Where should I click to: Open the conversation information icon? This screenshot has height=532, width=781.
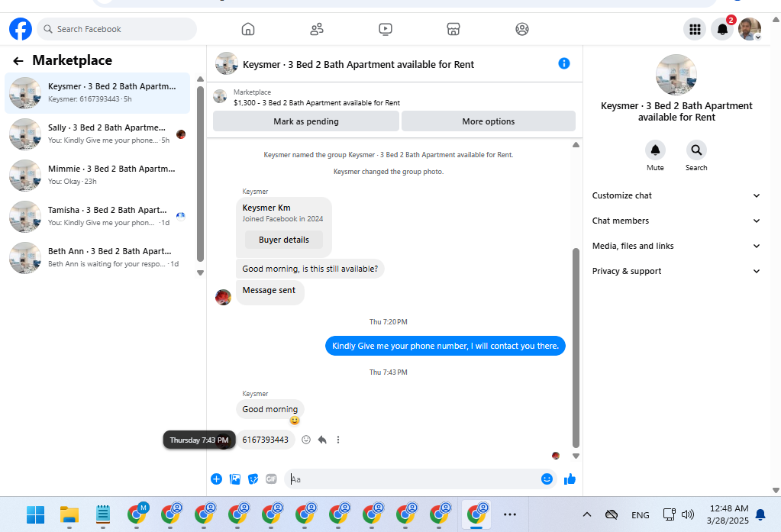(x=564, y=63)
